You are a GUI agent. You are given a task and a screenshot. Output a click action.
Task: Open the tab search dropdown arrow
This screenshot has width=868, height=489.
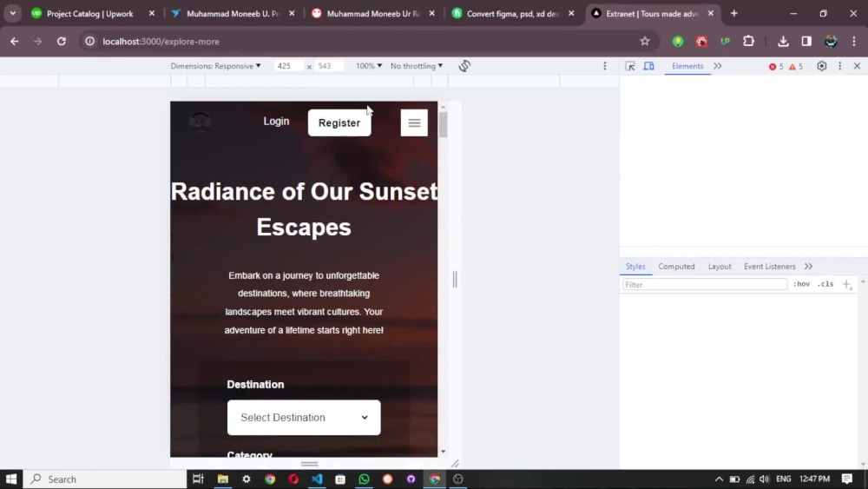click(x=13, y=13)
